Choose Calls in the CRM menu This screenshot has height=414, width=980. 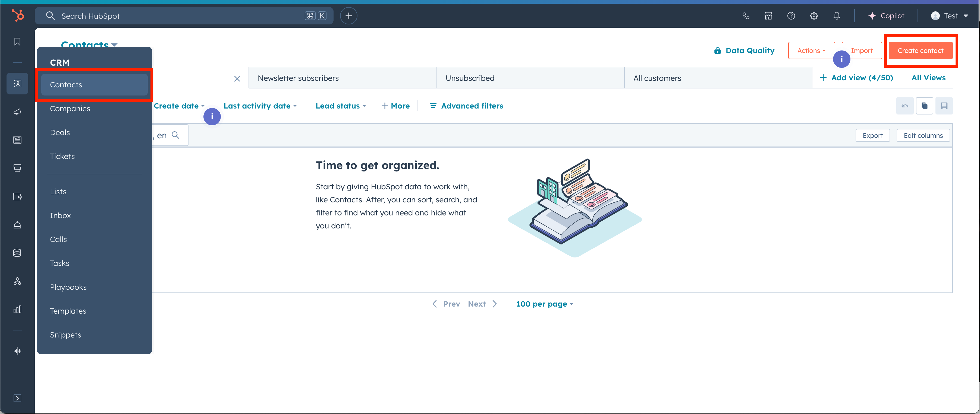tap(94, 240)
